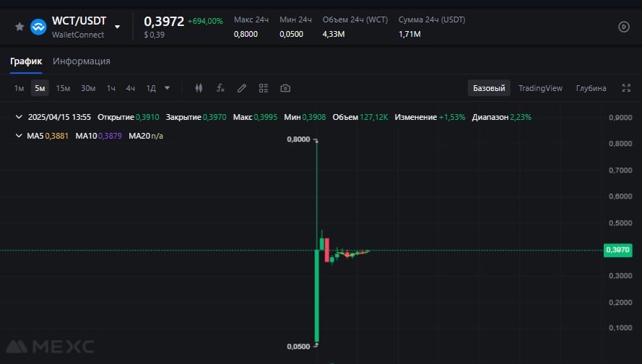This screenshot has height=364, width=642.
Task: Click the 0,5000 price axis label
Action: 620,223
